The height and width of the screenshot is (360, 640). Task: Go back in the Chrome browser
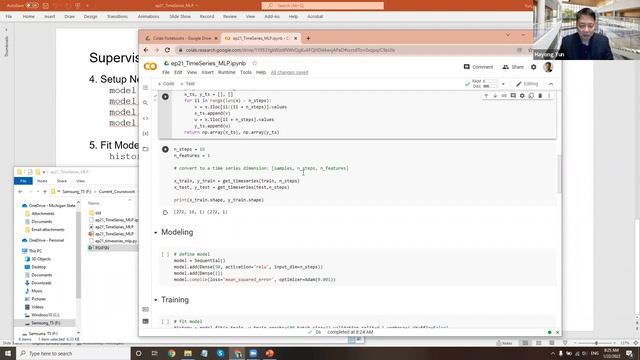click(x=146, y=50)
